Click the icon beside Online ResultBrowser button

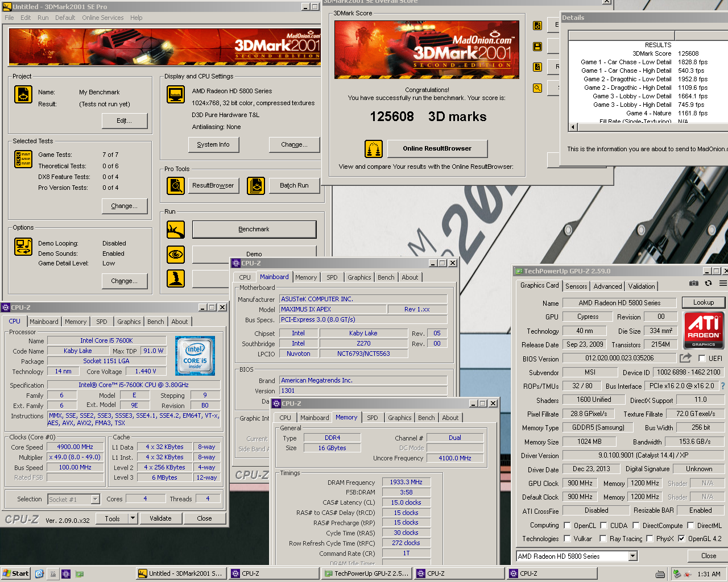tap(374, 149)
